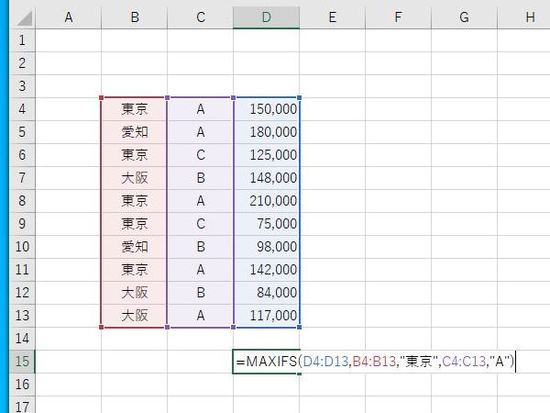550x413 pixels.
Task: Click C4:C13 reference in the formula
Action: pyautogui.click(x=464, y=361)
